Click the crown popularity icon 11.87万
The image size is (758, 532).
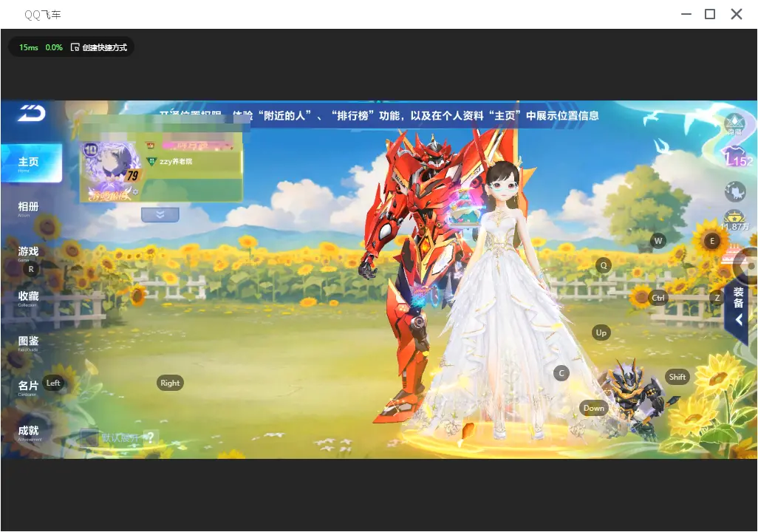734,220
